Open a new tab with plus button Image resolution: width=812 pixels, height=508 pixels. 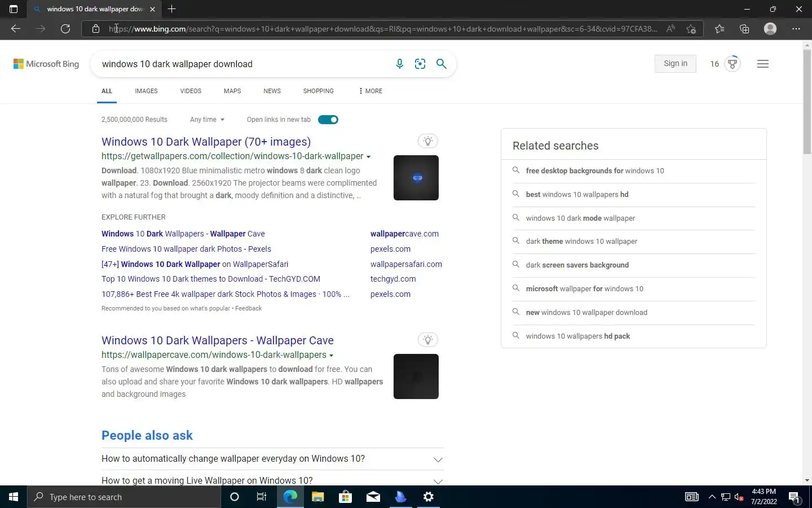[x=172, y=9]
